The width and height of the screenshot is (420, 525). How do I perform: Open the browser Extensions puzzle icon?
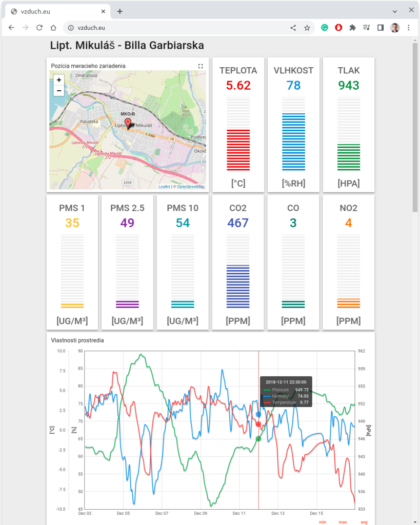pos(352,28)
